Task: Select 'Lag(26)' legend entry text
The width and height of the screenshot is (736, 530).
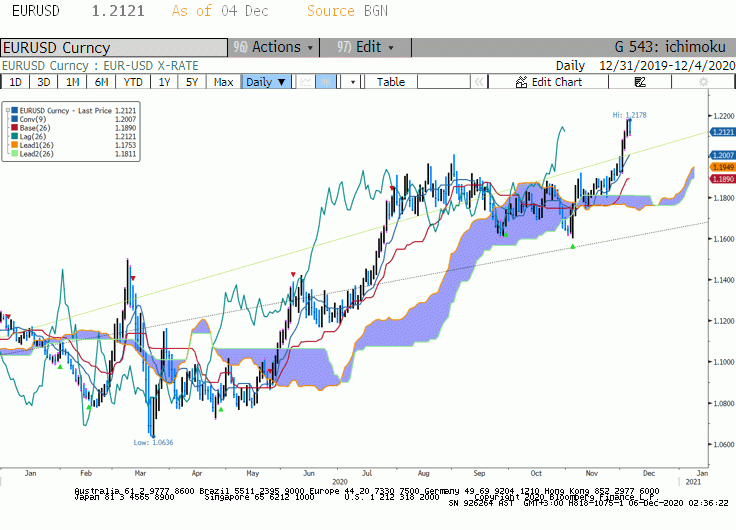Action: pos(33,137)
